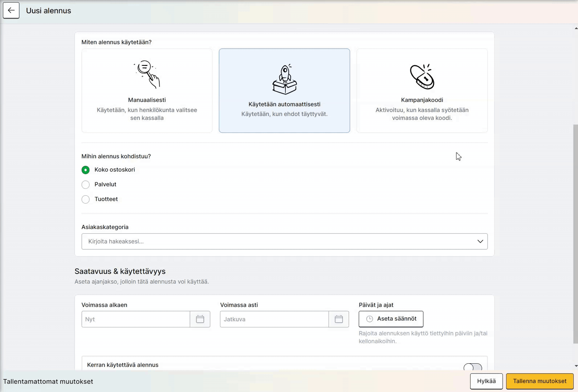Click the 'Tallentamattomat muutokset' status text

pyautogui.click(x=48, y=381)
